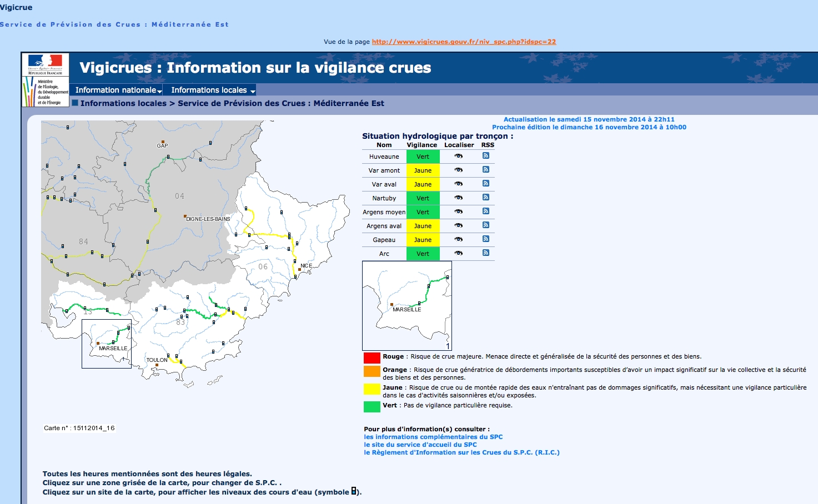The height and width of the screenshot is (504, 818).
Task: Open the Règlement d'Information sur les Crues link
Action: (x=461, y=452)
